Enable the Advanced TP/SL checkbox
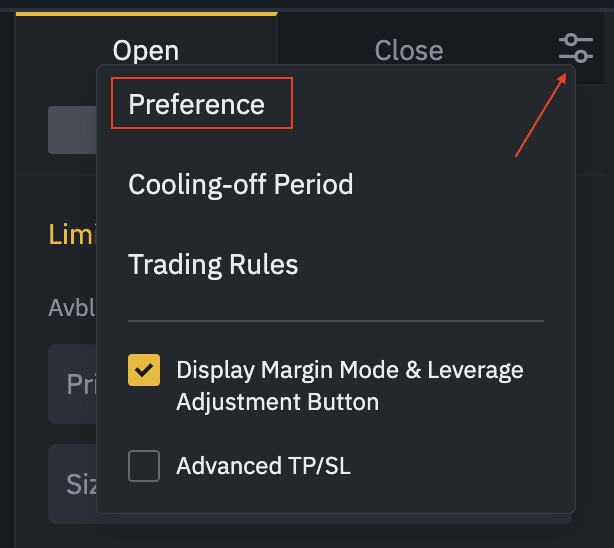The height and width of the screenshot is (548, 614). point(144,465)
